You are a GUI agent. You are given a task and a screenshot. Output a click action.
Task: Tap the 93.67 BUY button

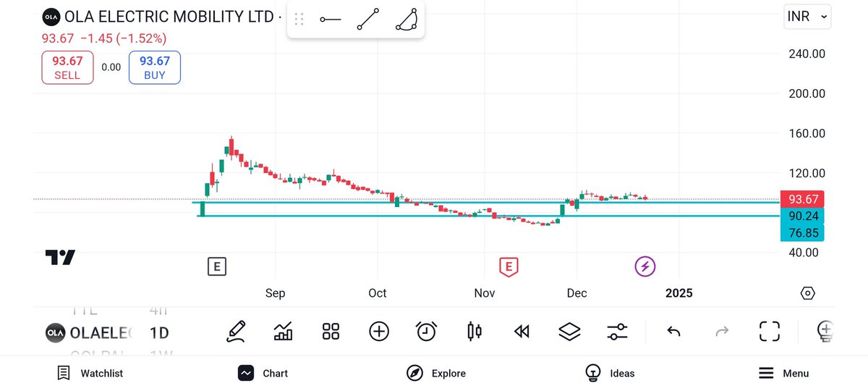pyautogui.click(x=155, y=67)
